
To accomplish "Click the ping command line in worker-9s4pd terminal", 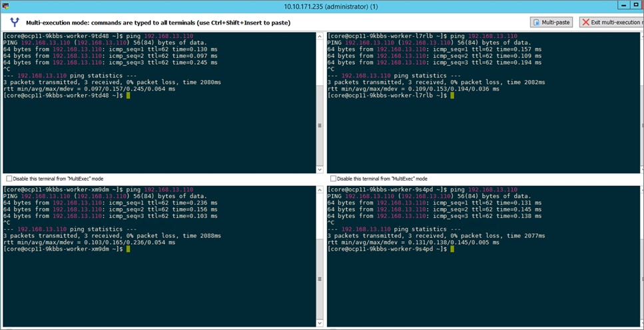I will click(x=422, y=190).
